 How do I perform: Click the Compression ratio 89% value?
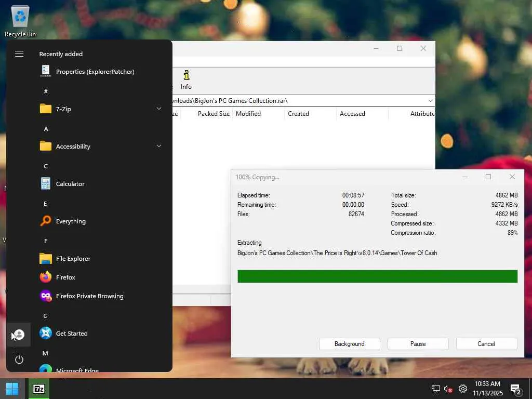(x=512, y=233)
